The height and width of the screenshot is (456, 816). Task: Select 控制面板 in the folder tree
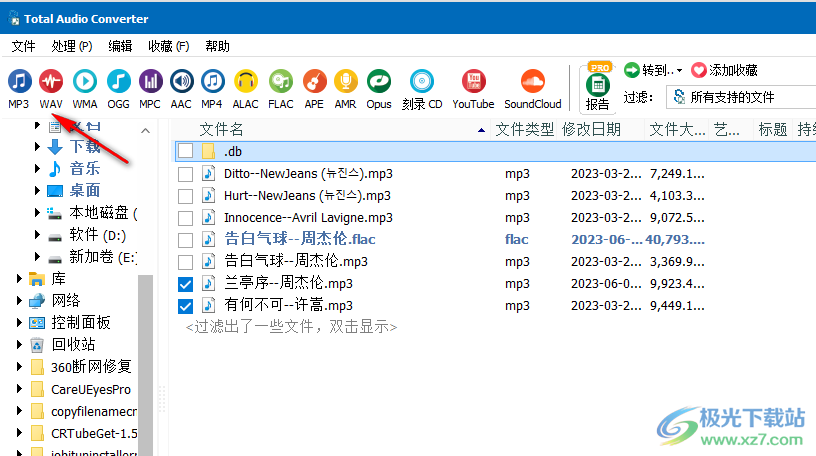pyautogui.click(x=81, y=323)
